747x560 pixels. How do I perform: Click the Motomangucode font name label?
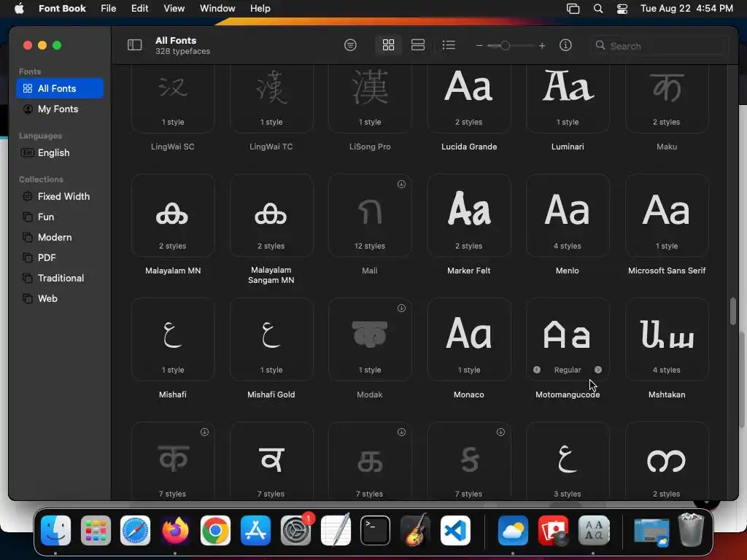pyautogui.click(x=568, y=394)
